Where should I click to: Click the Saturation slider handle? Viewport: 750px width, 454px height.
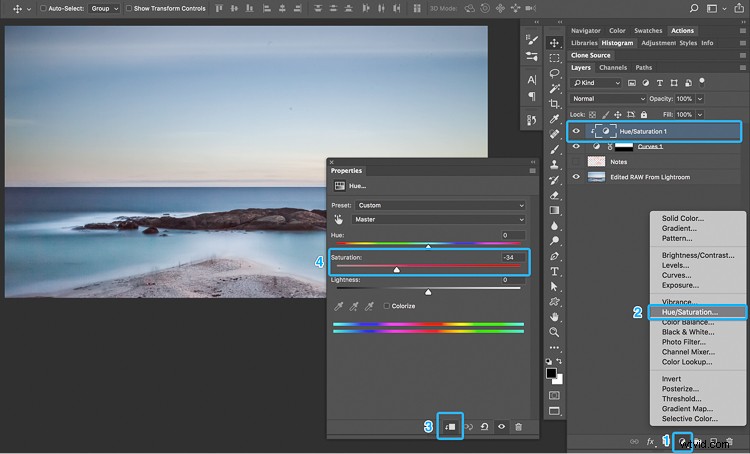(397, 270)
